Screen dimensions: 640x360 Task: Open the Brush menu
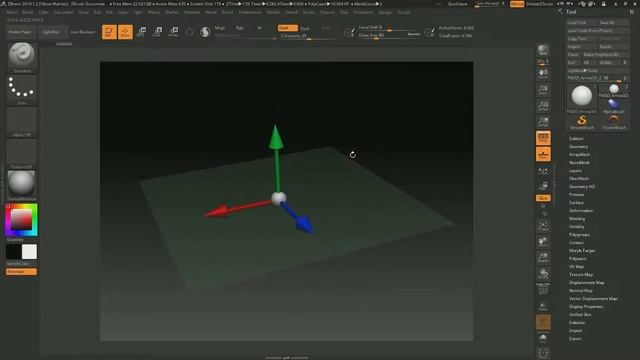pyautogui.click(x=28, y=12)
